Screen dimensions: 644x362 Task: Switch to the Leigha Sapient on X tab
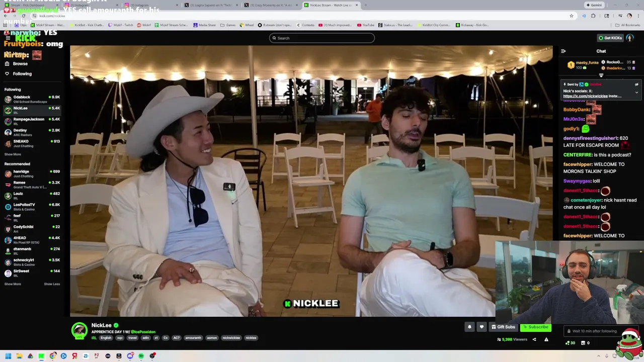tap(211, 5)
